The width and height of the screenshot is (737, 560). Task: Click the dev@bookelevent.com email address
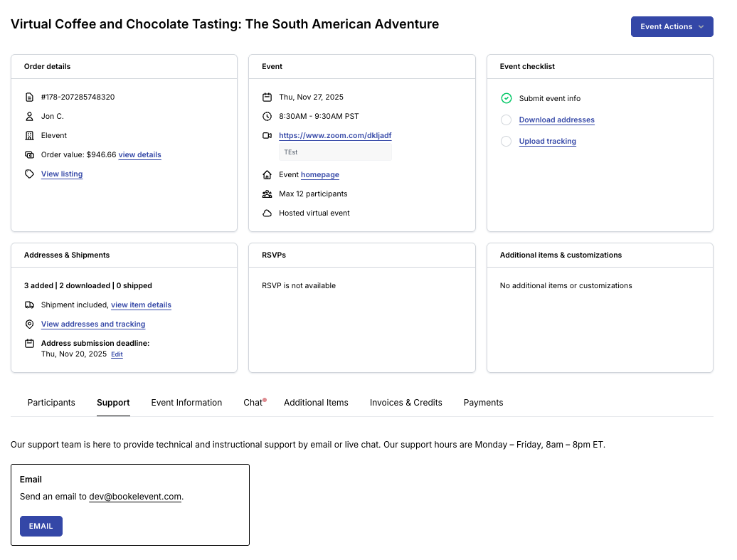pos(135,497)
